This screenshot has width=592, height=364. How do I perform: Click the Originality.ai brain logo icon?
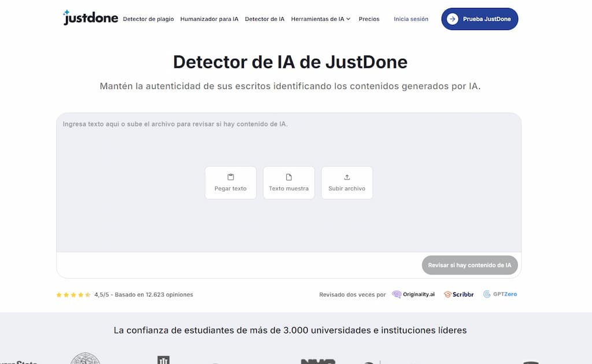pyautogui.click(x=397, y=294)
